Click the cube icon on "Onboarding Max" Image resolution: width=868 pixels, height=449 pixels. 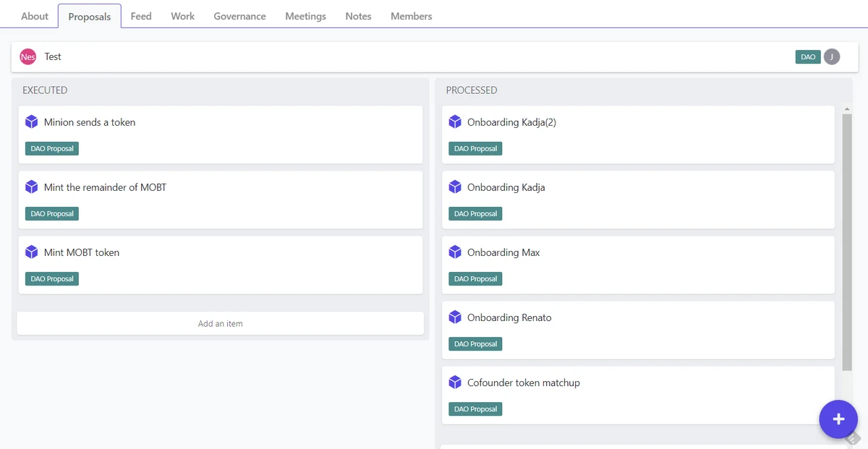click(455, 252)
